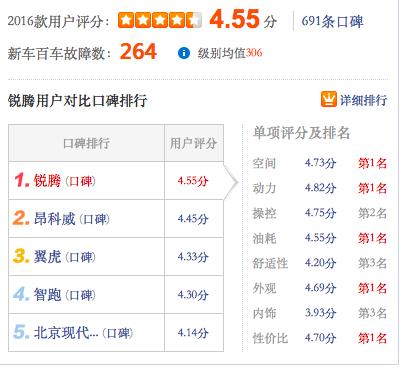Open the 口碑 link next to 北京现代...
The width and height of the screenshot is (407, 372).
point(118,333)
